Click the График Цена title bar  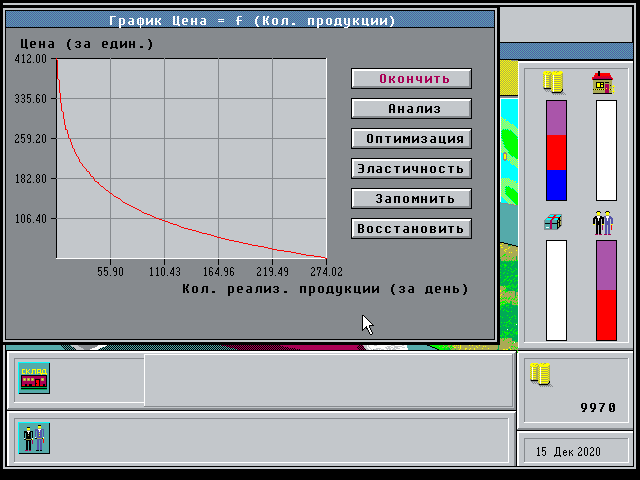pos(250,20)
